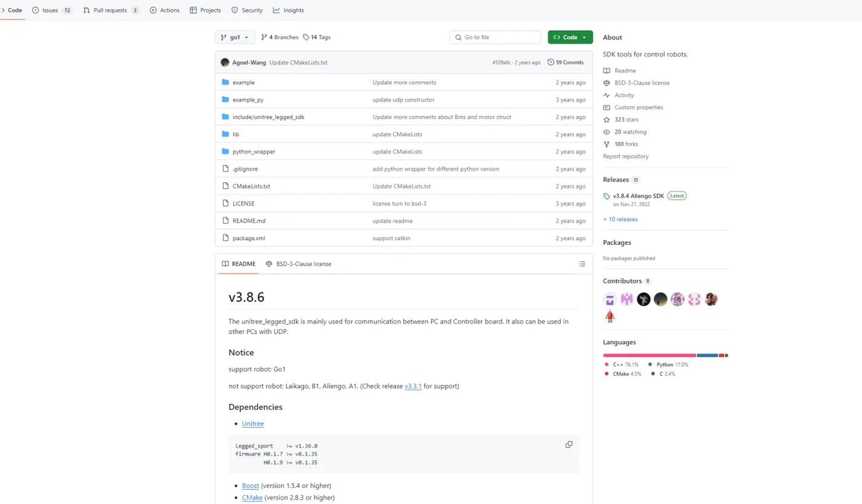Open the package.xml file name
Image resolution: width=862 pixels, height=504 pixels.
249,238
